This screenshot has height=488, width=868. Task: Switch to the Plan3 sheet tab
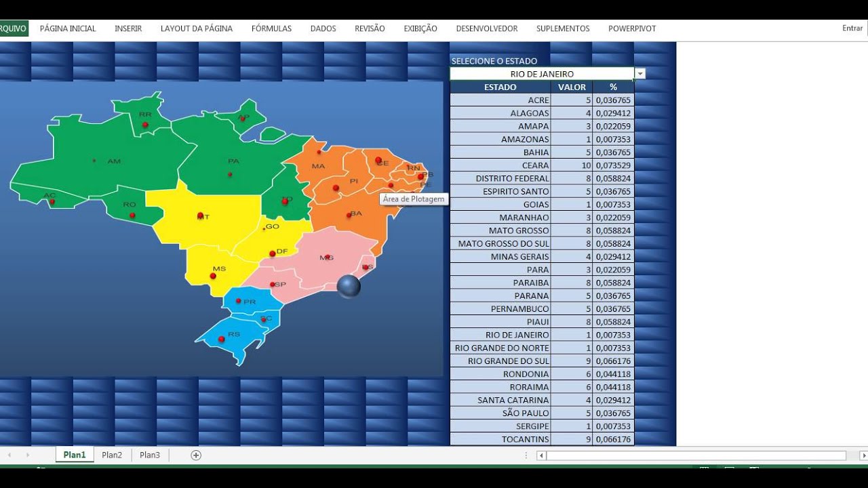coord(150,455)
